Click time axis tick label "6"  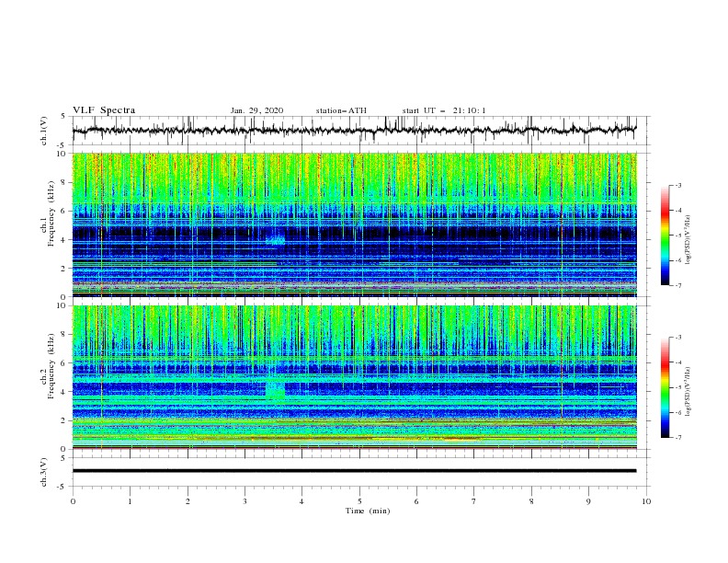pos(416,501)
